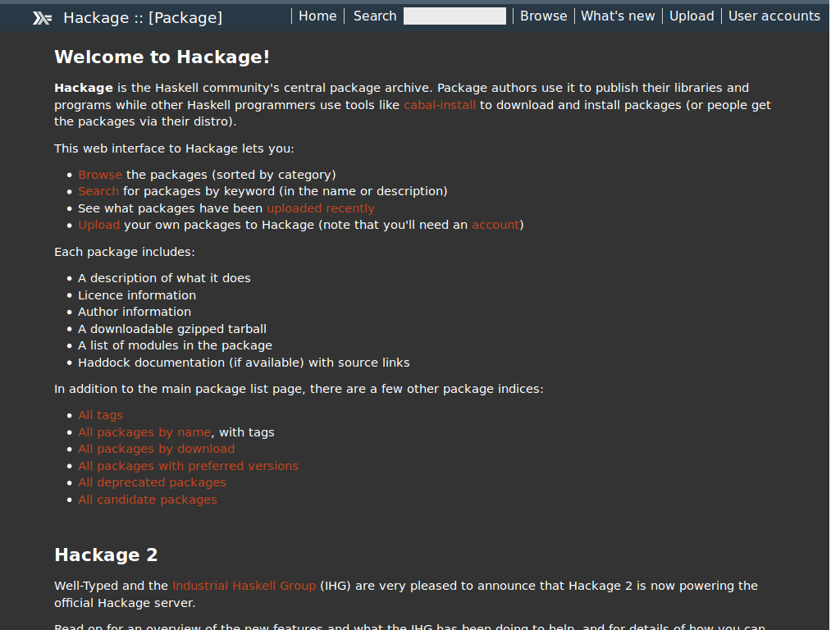Follow the cabal-install link

tap(440, 105)
